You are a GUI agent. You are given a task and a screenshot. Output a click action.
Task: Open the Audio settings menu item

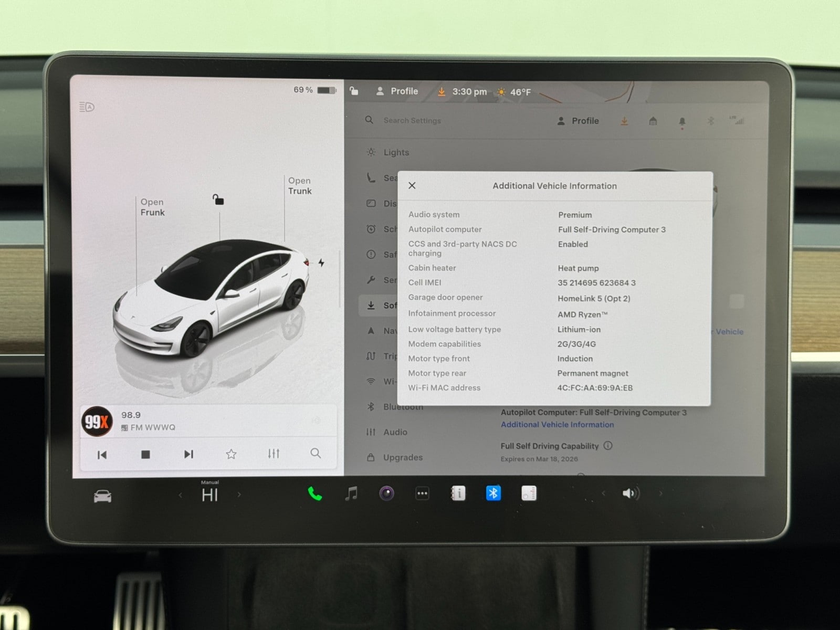[x=395, y=432]
